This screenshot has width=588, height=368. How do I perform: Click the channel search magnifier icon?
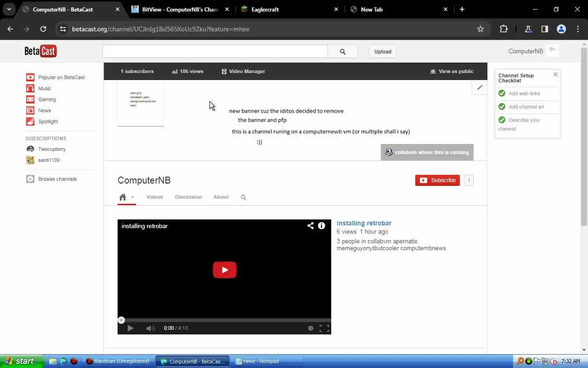pyautogui.click(x=243, y=197)
